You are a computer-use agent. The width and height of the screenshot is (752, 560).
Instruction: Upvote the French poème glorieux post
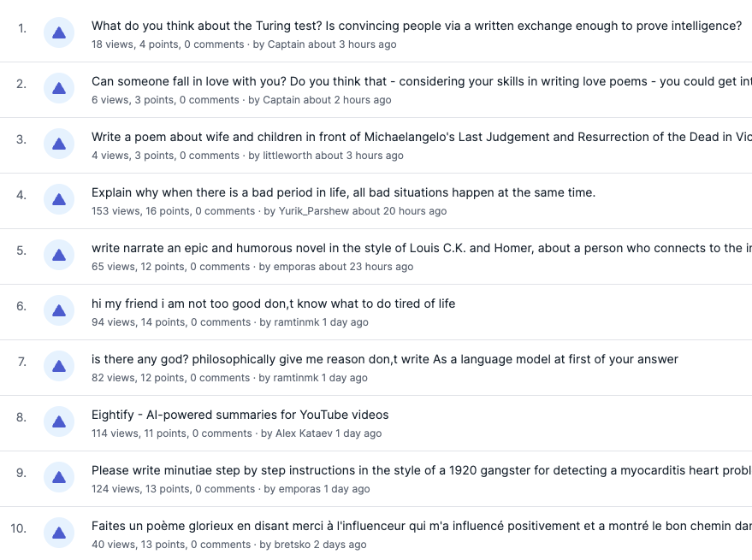59,533
